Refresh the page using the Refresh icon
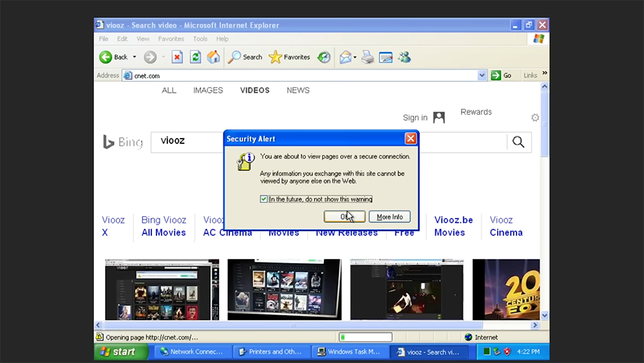This screenshot has height=363, width=644. coord(196,57)
